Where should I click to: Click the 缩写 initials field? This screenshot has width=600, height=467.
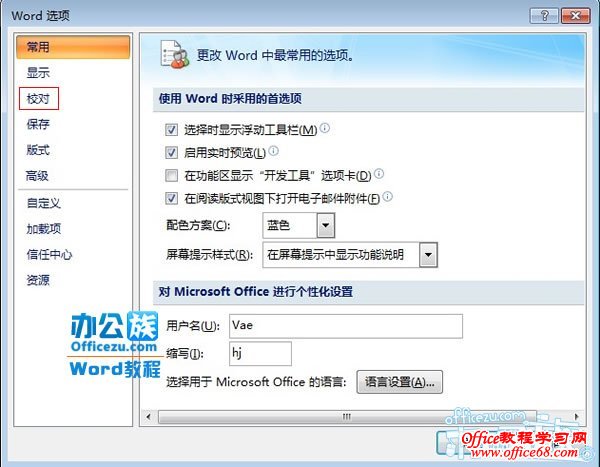(x=260, y=354)
